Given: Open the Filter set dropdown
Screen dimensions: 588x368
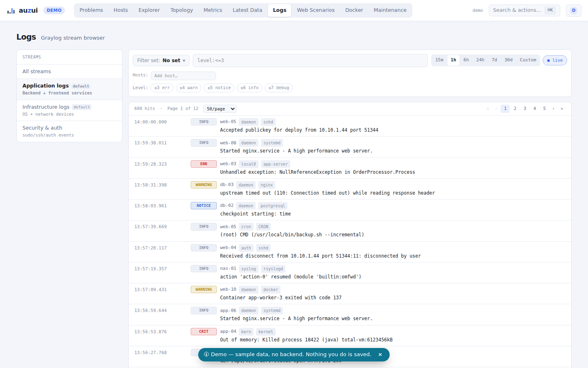Looking at the screenshot, I should coord(161,61).
